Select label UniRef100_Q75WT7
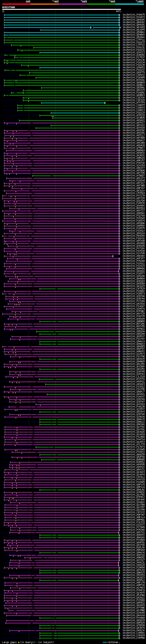The image size is (146, 644). 134,148
